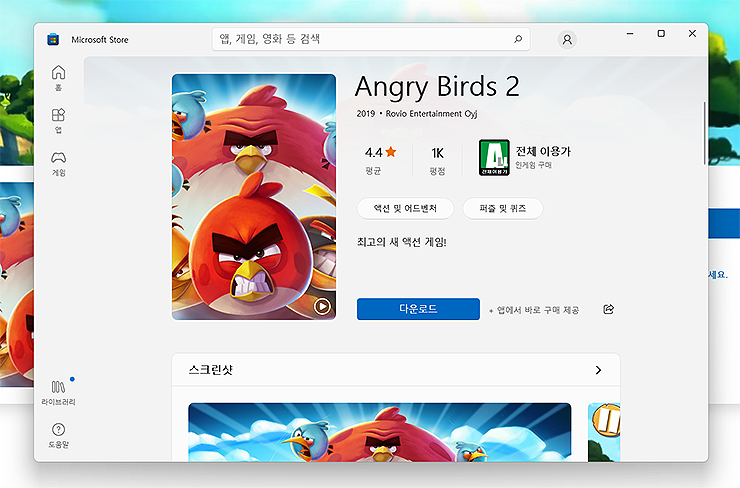The image size is (740, 488).
Task: Focus the store search box
Action: point(371,39)
